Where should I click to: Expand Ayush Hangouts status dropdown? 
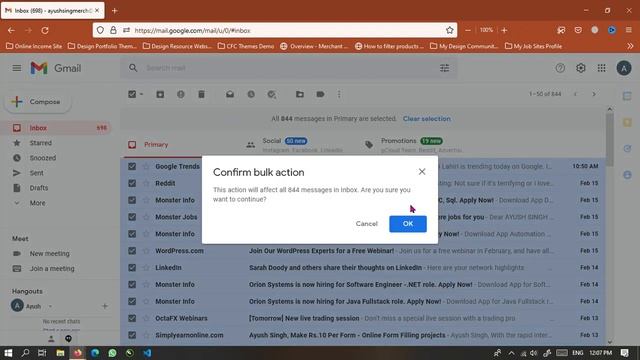pos(50,306)
